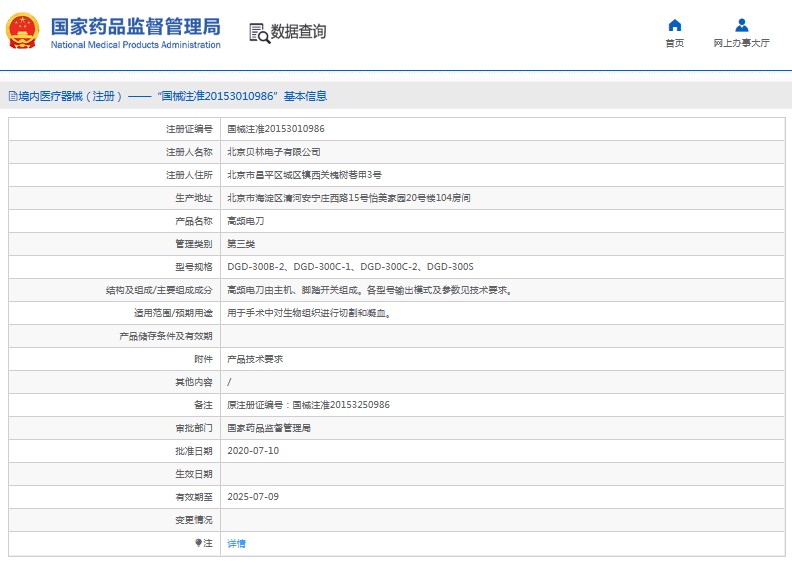Click the 注册证编号 field label
This screenshot has width=792, height=563.
tap(189, 129)
